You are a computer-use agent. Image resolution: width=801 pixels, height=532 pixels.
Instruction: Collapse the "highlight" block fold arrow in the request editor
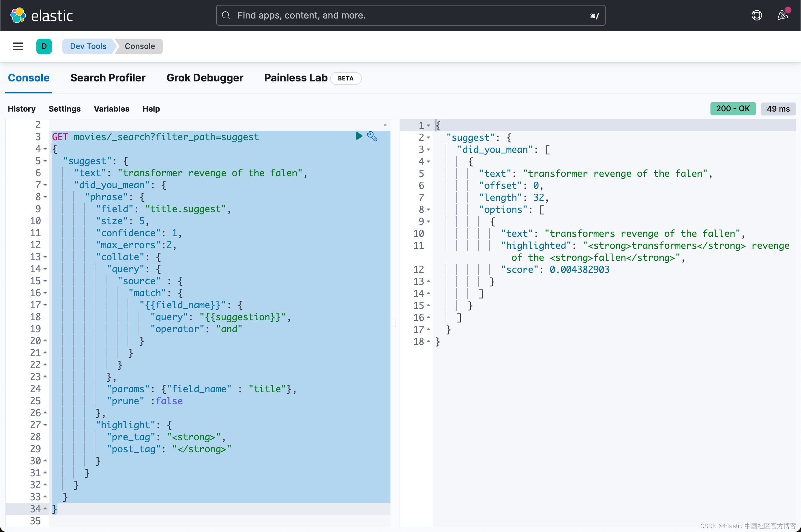coord(45,425)
